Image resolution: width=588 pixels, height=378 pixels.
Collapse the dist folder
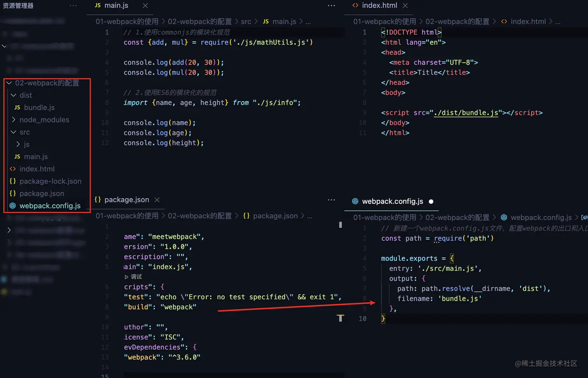pos(14,95)
